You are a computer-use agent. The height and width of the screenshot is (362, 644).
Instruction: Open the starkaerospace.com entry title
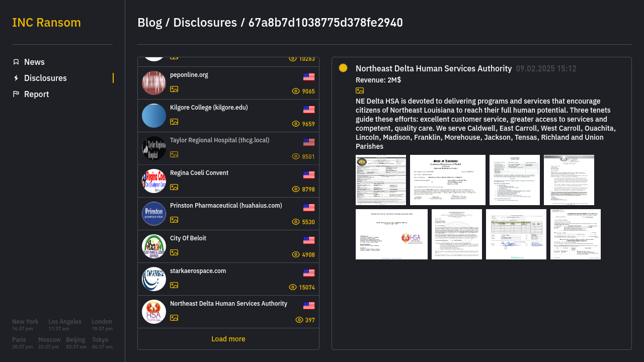[198, 271]
